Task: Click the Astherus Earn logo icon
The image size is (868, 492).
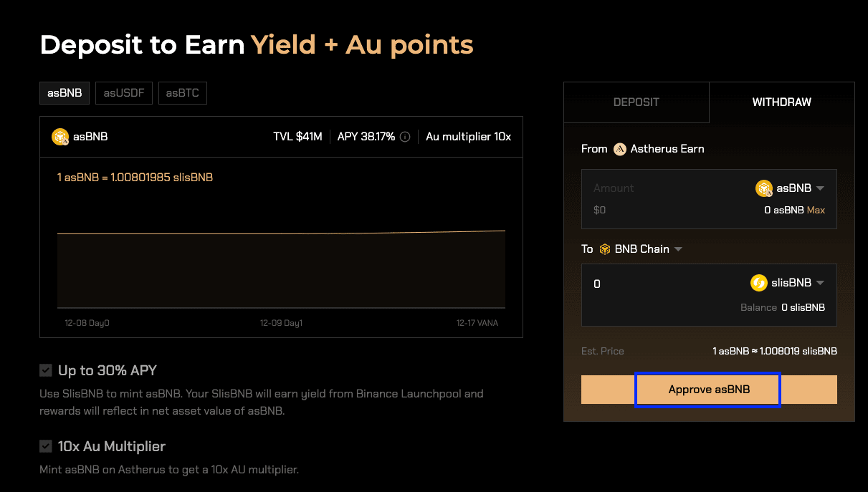Action: click(x=620, y=149)
